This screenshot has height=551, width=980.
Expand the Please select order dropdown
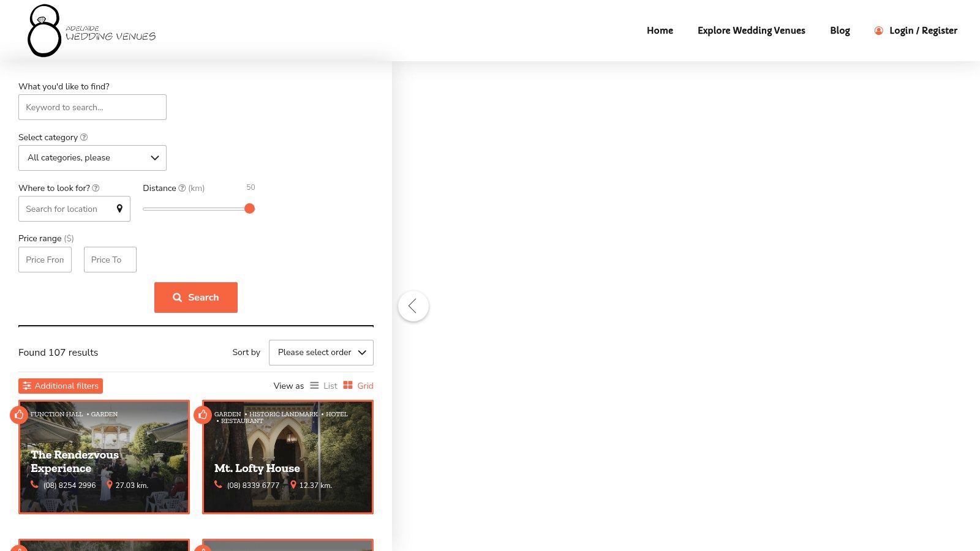pyautogui.click(x=321, y=353)
